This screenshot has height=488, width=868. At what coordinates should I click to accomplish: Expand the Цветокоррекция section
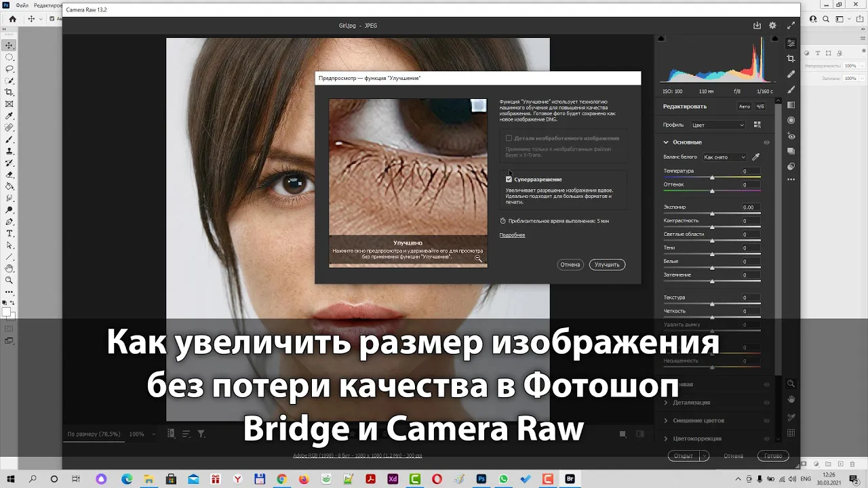(666, 439)
